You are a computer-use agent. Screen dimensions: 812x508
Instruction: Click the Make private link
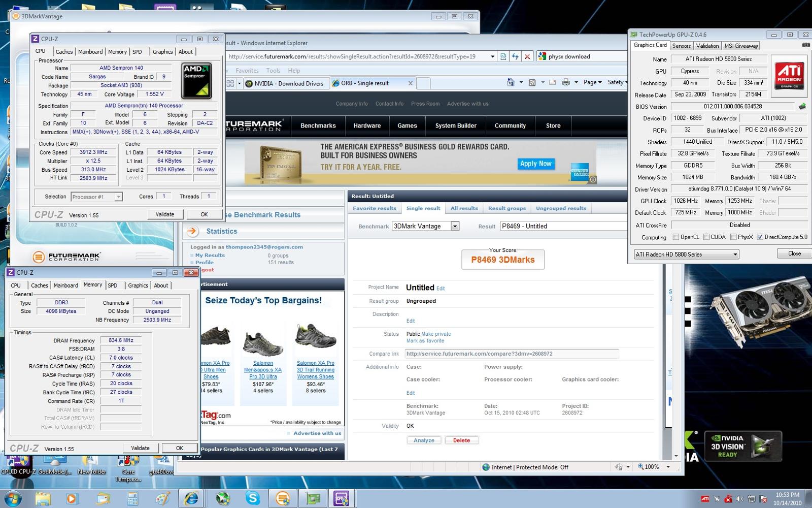click(436, 334)
